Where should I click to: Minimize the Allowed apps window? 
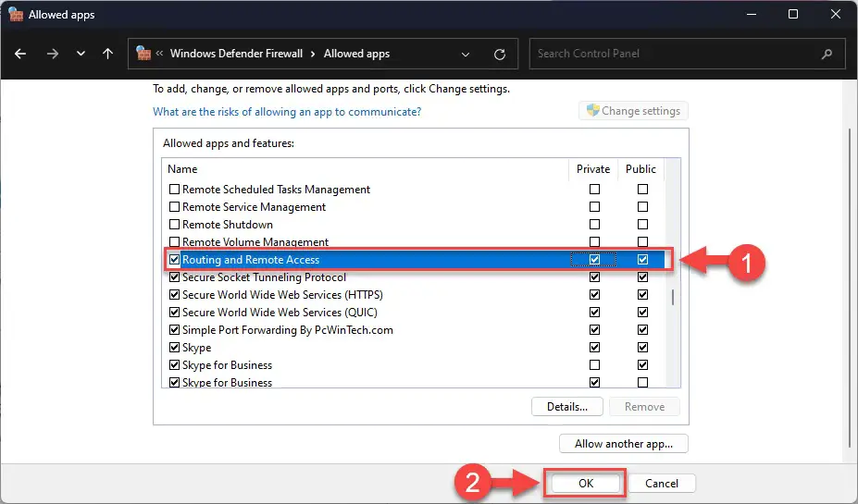(x=752, y=14)
